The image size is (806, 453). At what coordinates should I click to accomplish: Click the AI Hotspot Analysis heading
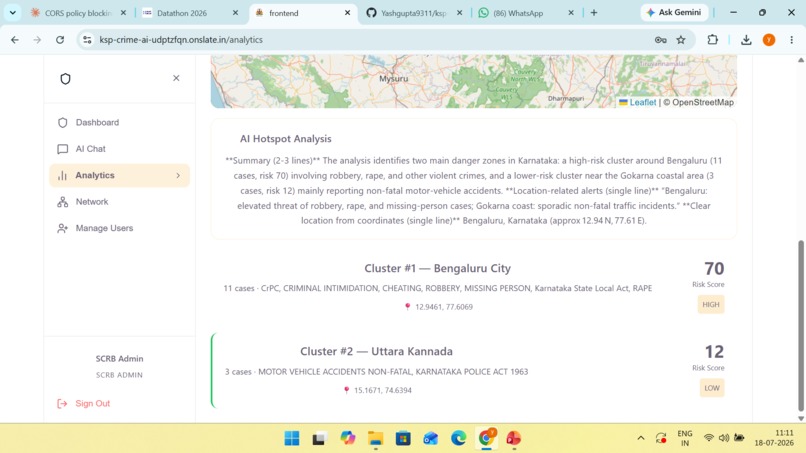(x=286, y=139)
